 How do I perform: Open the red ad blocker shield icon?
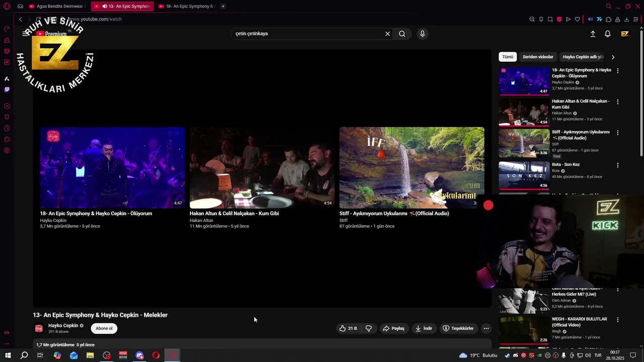point(559,19)
